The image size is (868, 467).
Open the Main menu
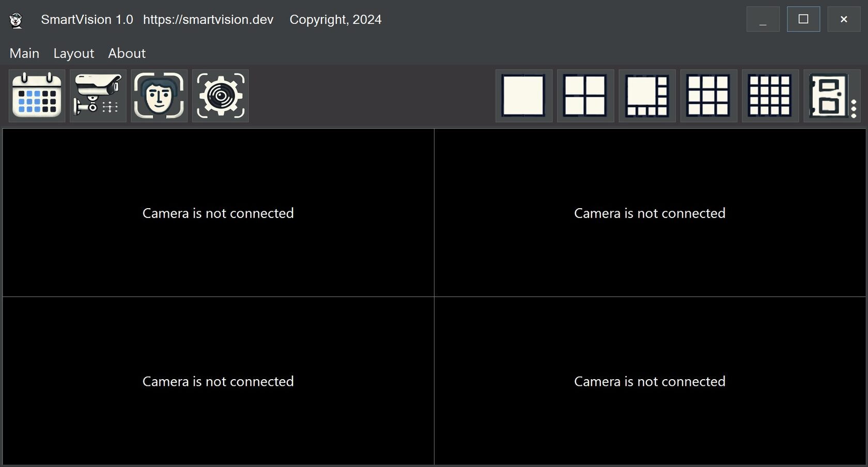point(24,53)
